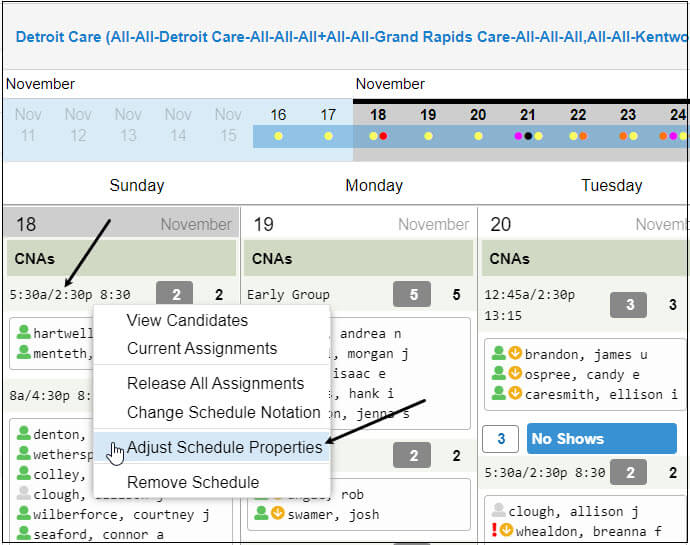Viewport: 690px width, 545px height.
Task: Click green person icon beside hartwell
Action: (23, 333)
